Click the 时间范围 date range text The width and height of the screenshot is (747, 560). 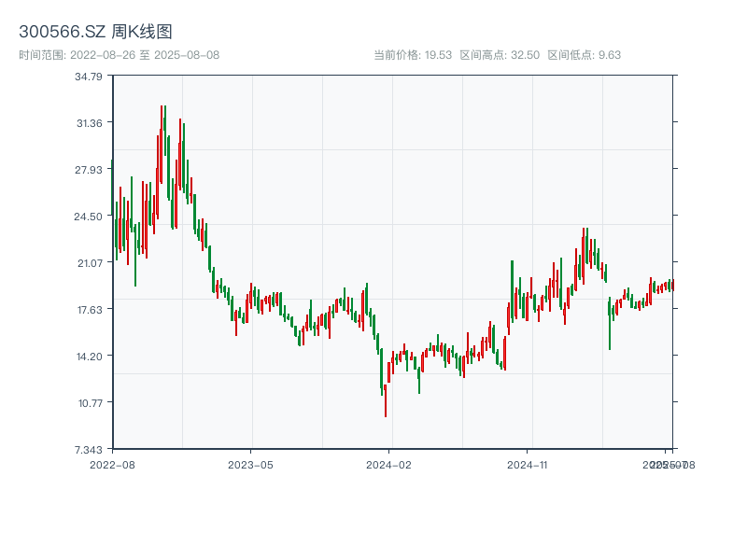[x=119, y=55]
